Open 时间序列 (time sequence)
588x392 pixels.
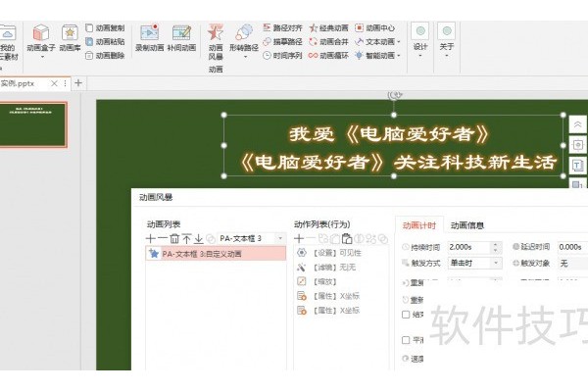(282, 56)
